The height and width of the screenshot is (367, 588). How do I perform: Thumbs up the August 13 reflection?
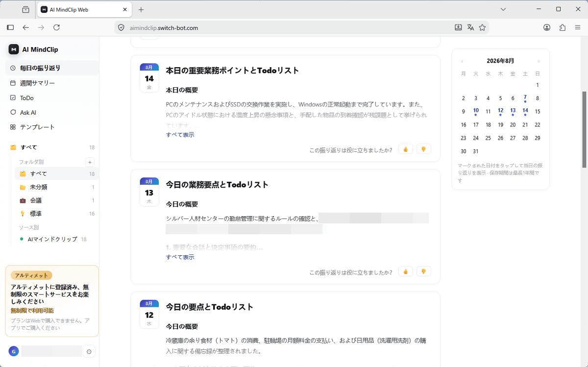(x=406, y=271)
